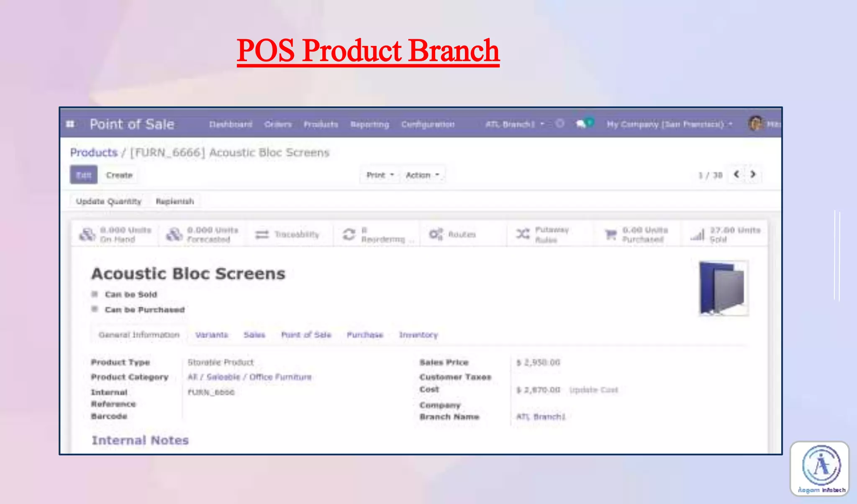
Task: Open Putaway Rules stat button
Action: pos(551,235)
